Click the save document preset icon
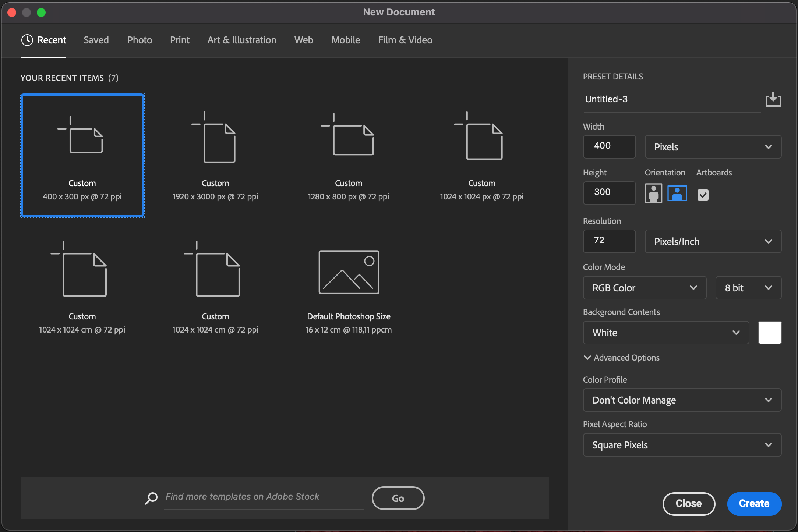This screenshot has width=798, height=532. point(773,99)
